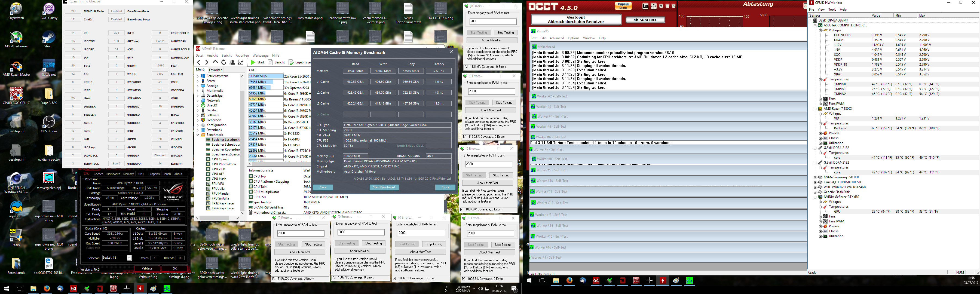Click the AIDA64 graph chart toolbar icon

click(x=241, y=62)
